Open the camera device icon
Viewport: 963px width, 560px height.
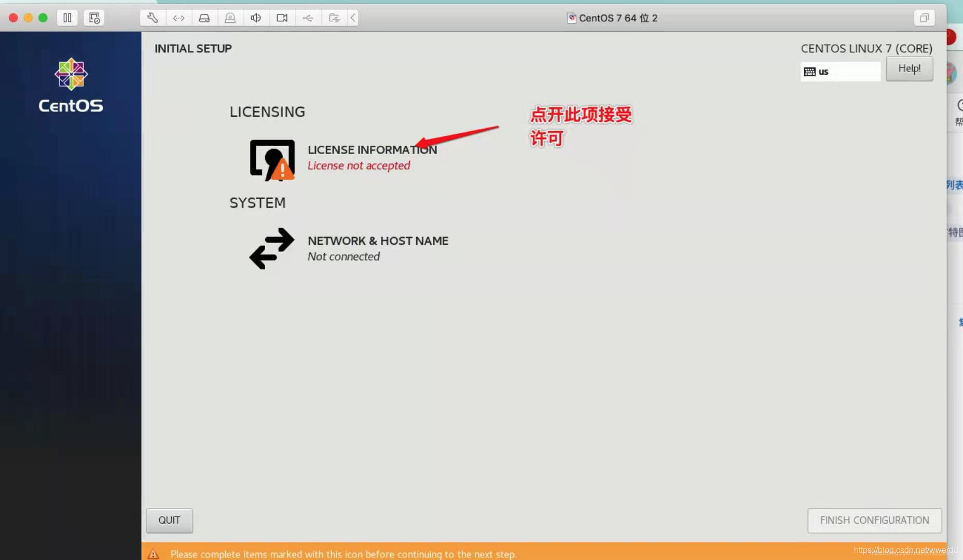click(282, 18)
